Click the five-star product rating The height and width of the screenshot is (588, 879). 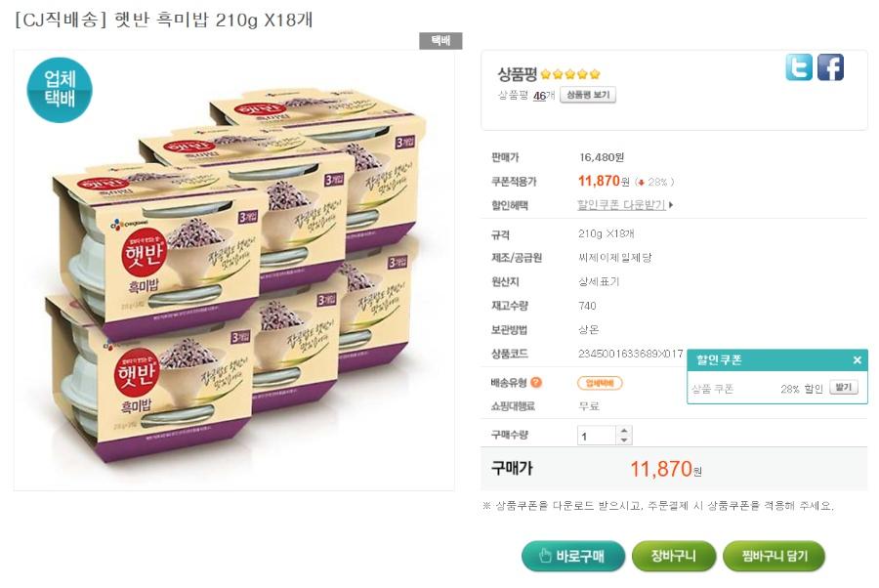pyautogui.click(x=570, y=74)
